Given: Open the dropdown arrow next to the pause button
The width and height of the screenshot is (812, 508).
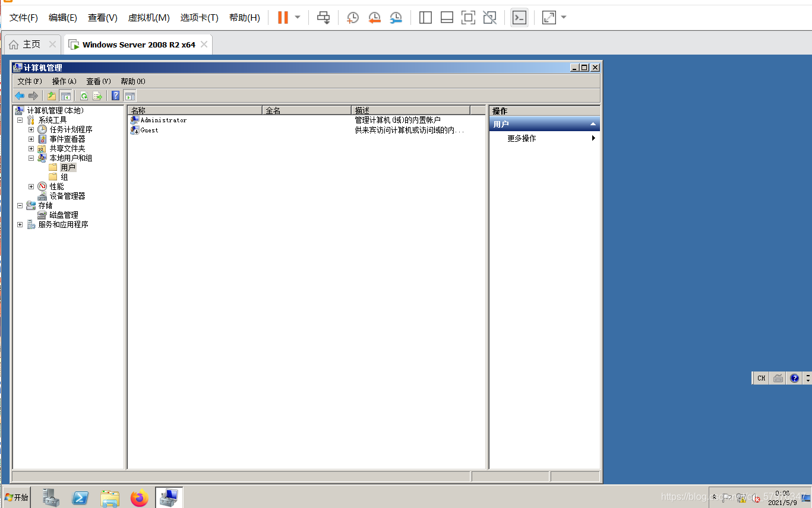Looking at the screenshot, I should coord(298,17).
